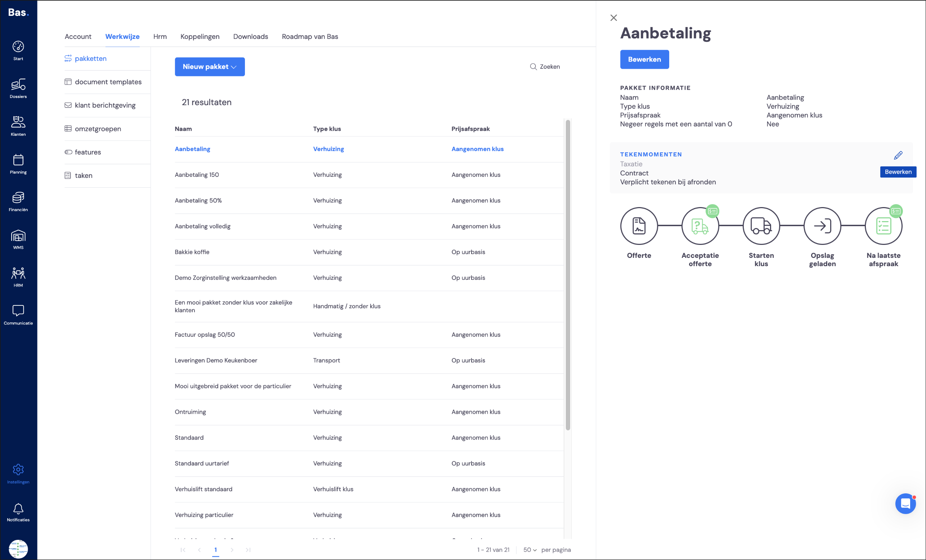Expand the Nieuw pakket dropdown

(x=210, y=67)
